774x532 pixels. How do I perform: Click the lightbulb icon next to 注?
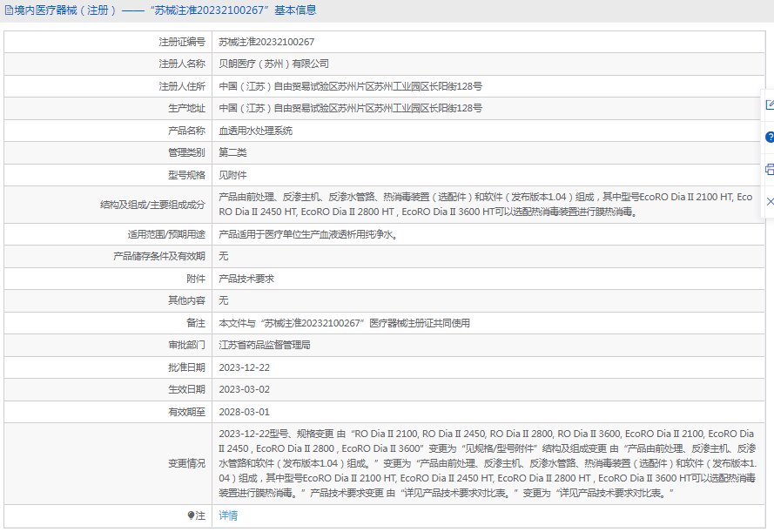click(x=191, y=515)
